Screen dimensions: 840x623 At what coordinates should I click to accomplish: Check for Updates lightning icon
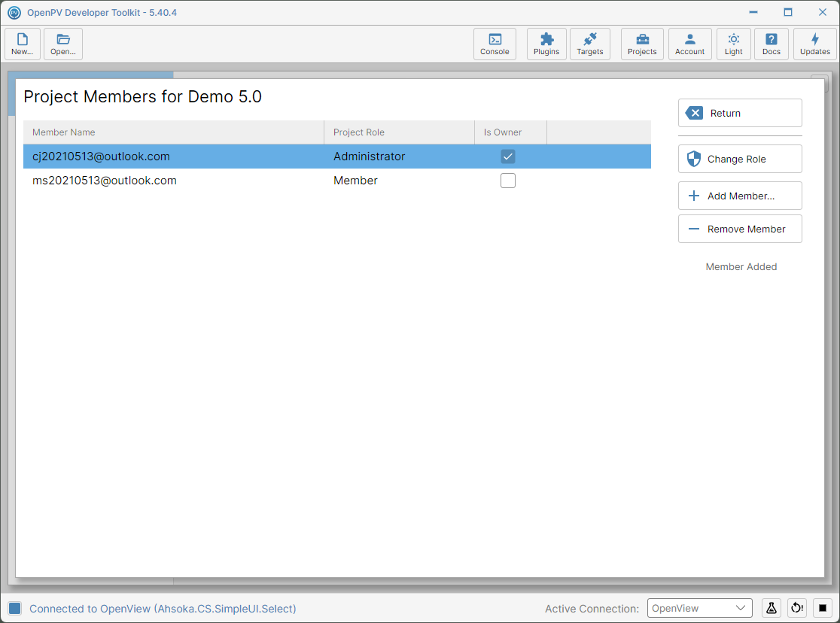coord(815,44)
